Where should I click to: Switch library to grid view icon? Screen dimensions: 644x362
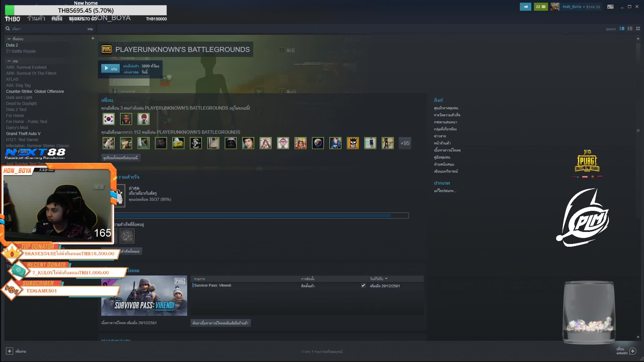(x=638, y=29)
